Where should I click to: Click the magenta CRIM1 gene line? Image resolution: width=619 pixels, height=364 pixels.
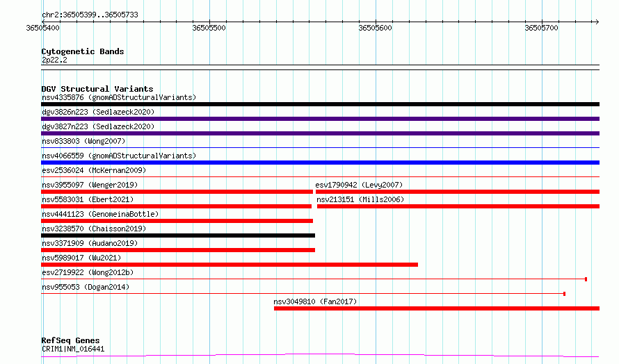pos(320,356)
